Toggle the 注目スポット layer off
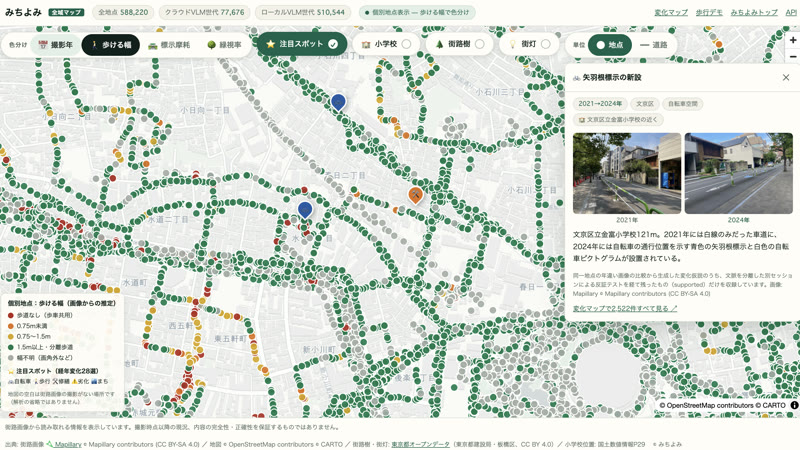Image resolution: width=800 pixels, height=450 pixels. (x=302, y=44)
